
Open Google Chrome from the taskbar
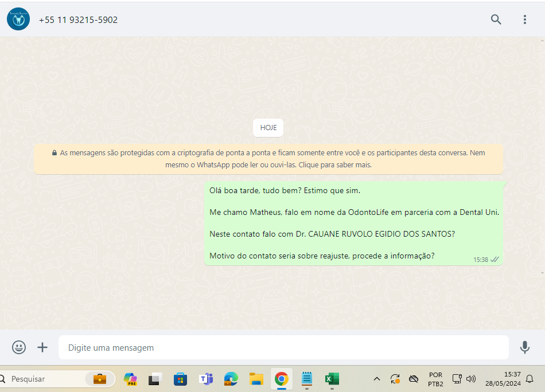tap(281, 379)
